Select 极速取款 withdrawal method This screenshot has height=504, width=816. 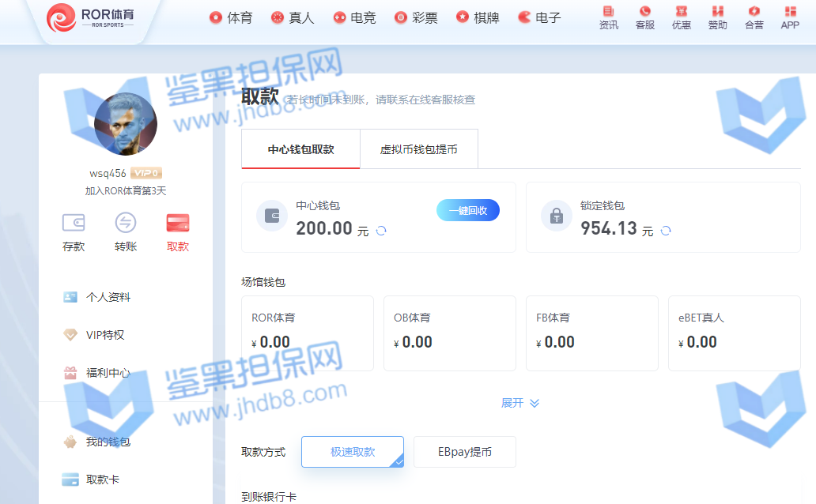(x=353, y=452)
